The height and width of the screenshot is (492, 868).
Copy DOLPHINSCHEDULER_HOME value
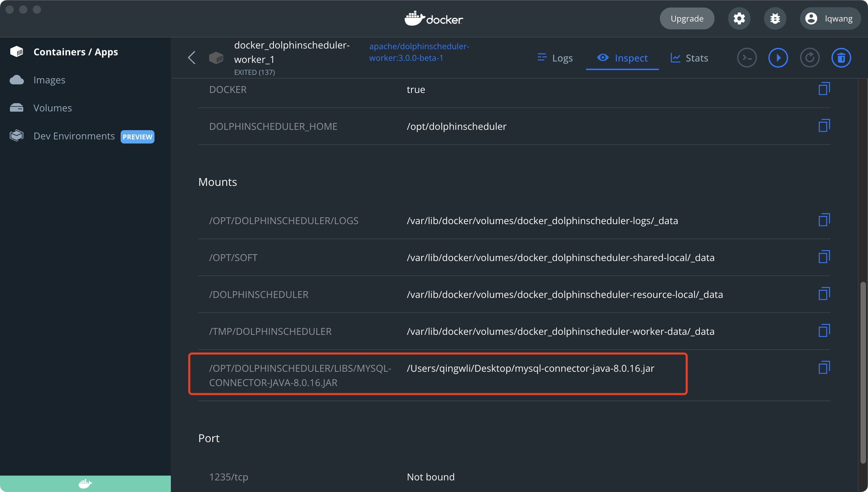coord(824,126)
